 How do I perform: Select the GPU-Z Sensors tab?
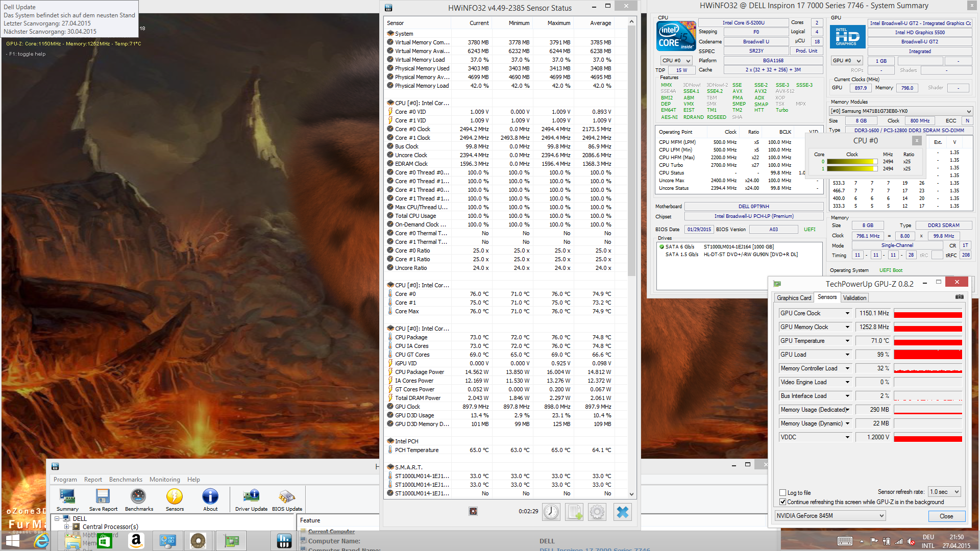(827, 297)
